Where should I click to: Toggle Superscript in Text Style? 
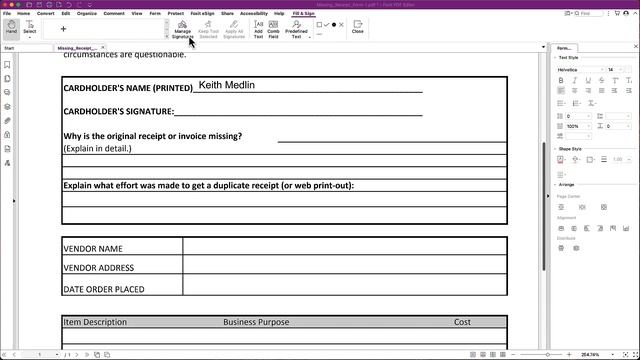tap(615, 80)
